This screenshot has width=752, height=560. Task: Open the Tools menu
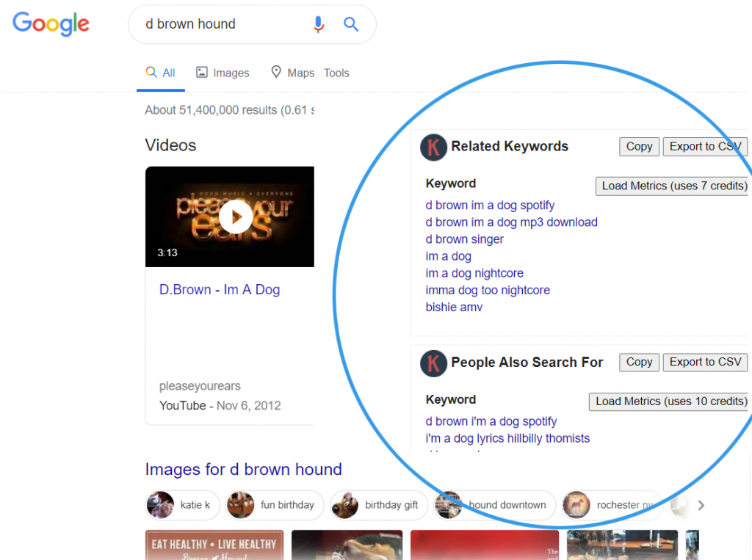coord(336,73)
